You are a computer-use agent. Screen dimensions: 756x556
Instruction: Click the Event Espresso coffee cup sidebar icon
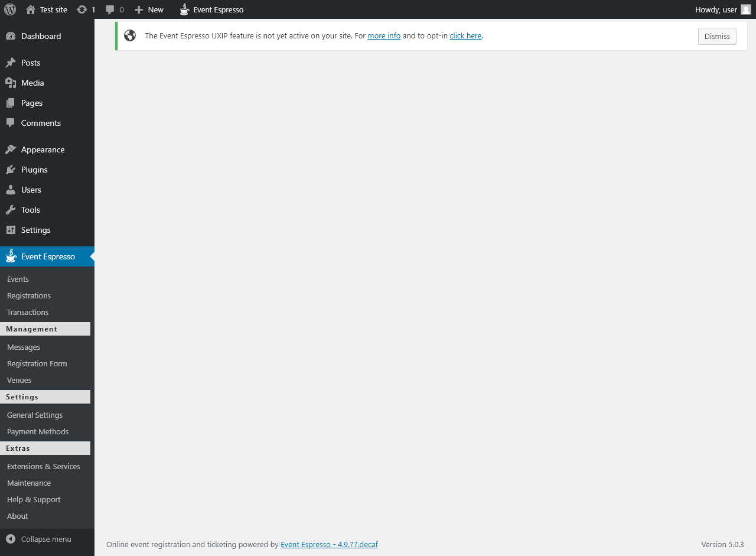pyautogui.click(x=11, y=256)
